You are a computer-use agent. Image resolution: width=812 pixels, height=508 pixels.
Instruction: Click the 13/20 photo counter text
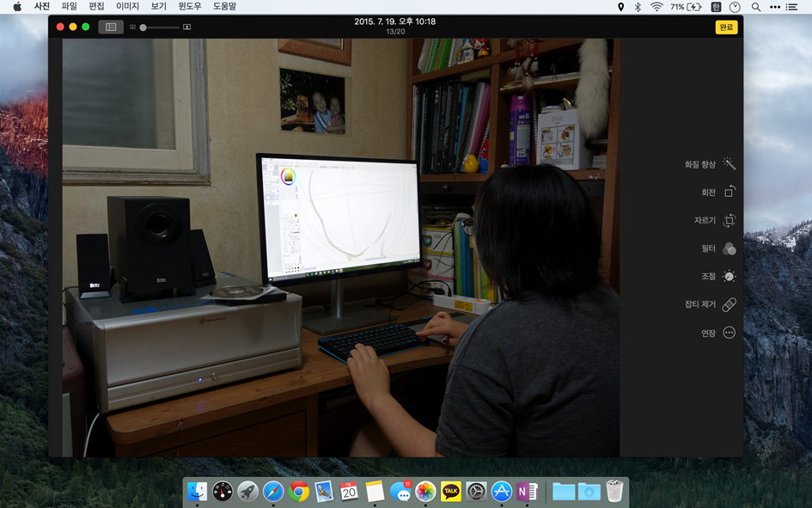pyautogui.click(x=395, y=32)
